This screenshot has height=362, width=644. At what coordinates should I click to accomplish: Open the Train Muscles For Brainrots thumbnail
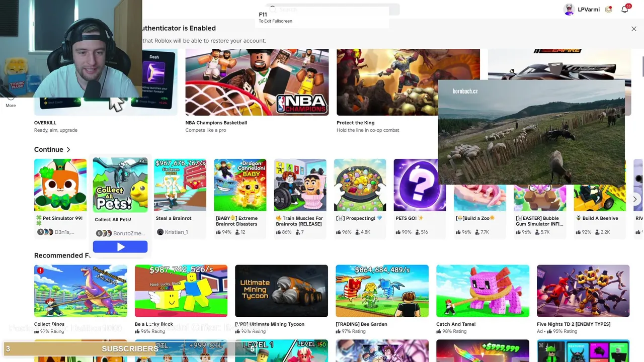click(300, 185)
